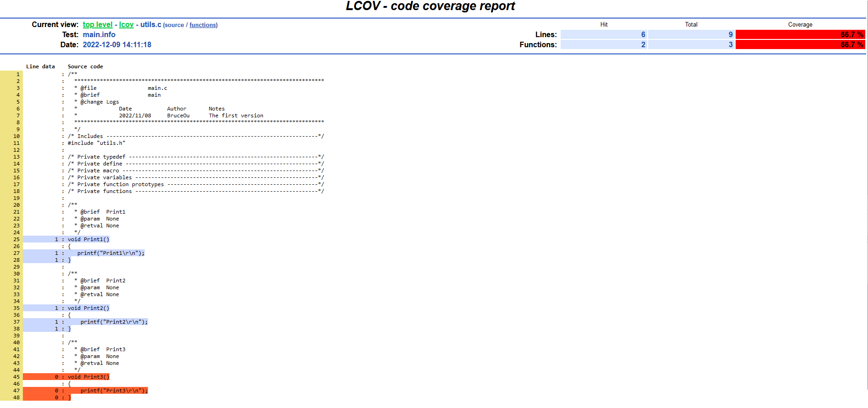Click the 'Lines:' row label

click(546, 35)
